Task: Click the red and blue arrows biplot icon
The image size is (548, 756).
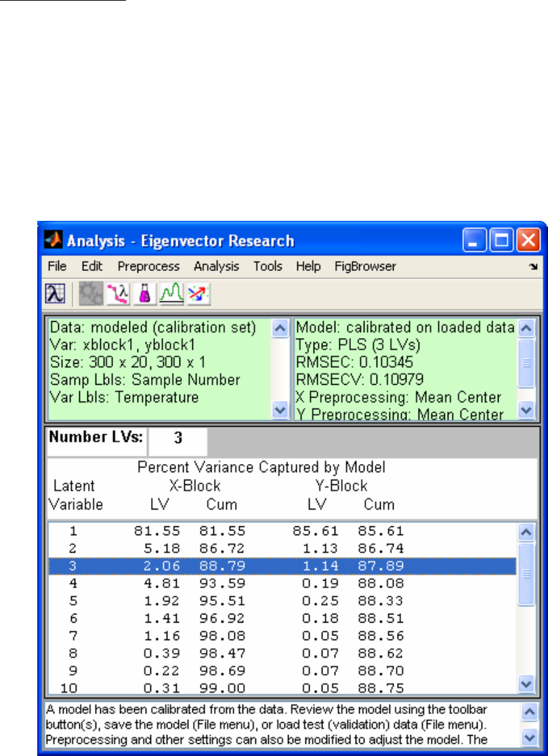Action: point(198,293)
